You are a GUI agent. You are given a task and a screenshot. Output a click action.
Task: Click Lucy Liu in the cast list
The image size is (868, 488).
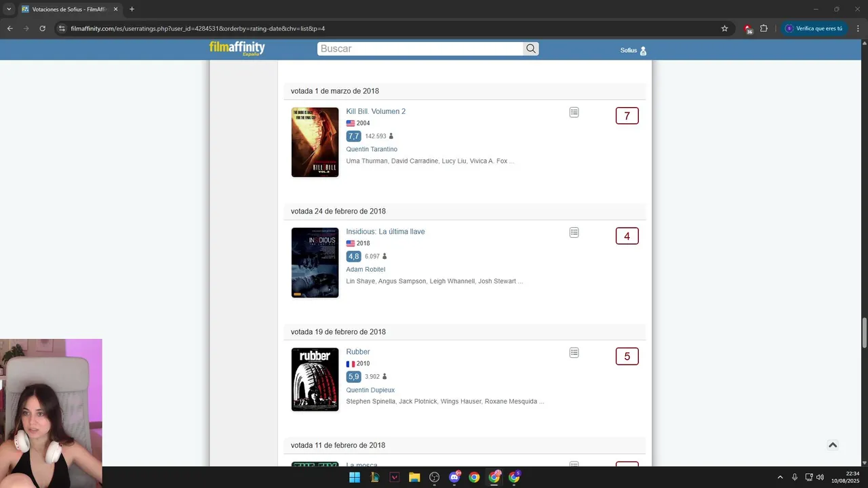coord(453,161)
